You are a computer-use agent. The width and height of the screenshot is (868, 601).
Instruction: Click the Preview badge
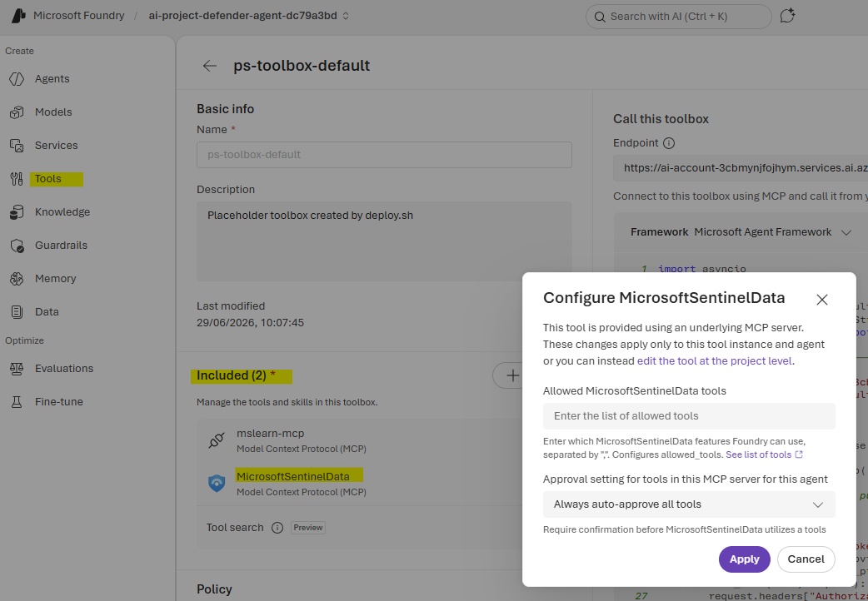coord(307,528)
